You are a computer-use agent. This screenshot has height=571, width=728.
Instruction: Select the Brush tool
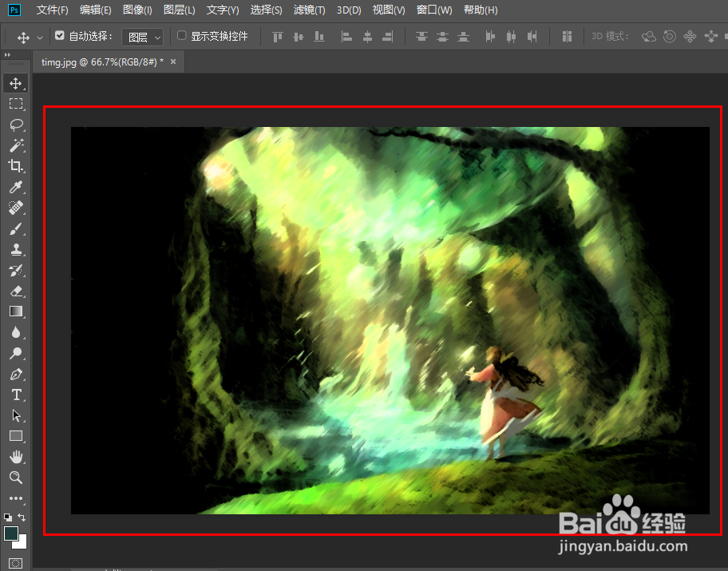coord(16,228)
